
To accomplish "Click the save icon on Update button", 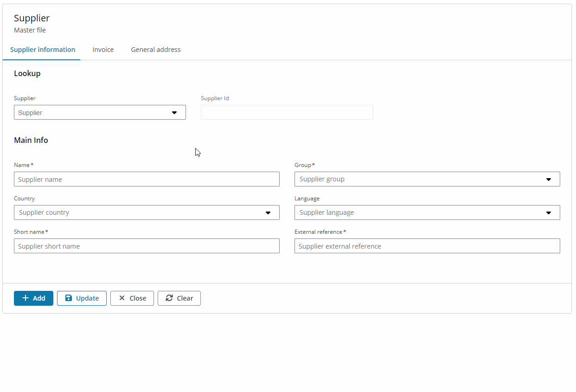I will 69,298.
